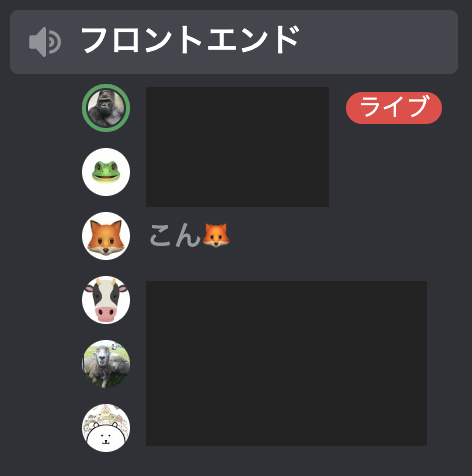Click the blank area left of the gorilla avatar
Screen dimensions: 472x476
click(x=45, y=108)
